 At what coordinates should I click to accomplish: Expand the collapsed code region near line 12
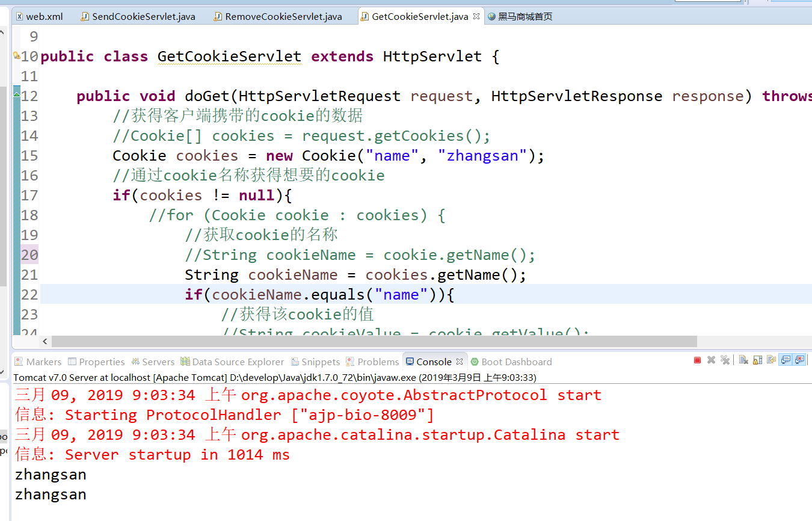pyautogui.click(x=16, y=93)
